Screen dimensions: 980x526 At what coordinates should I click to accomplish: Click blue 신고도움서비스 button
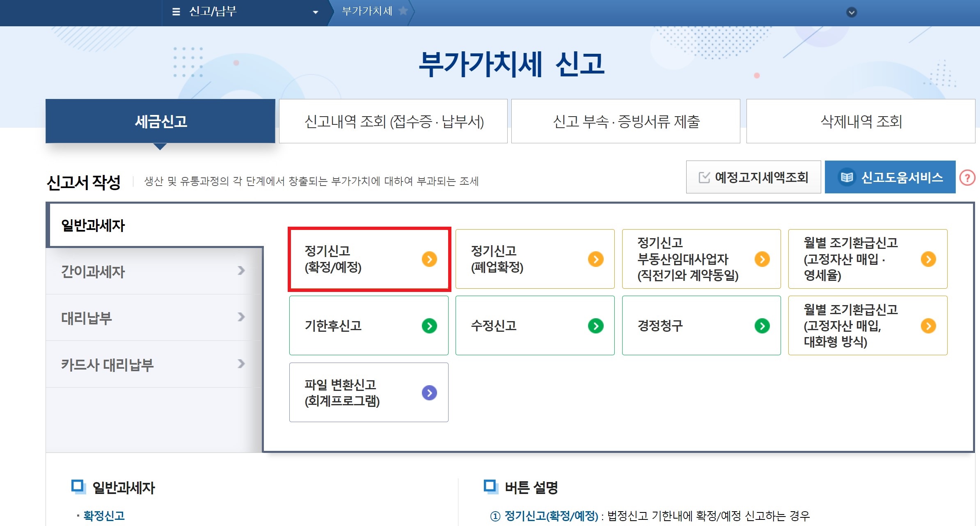tap(890, 177)
